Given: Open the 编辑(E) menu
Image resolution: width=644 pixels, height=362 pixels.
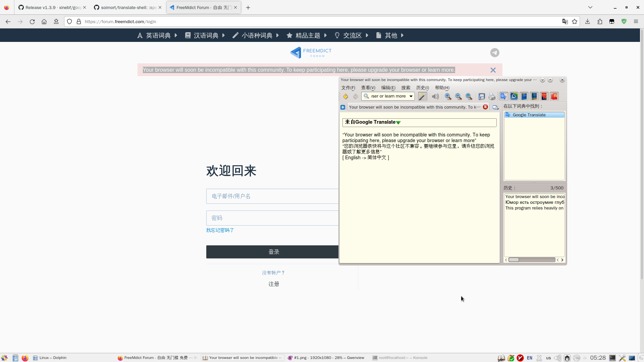Looking at the screenshot, I should click(x=388, y=88).
